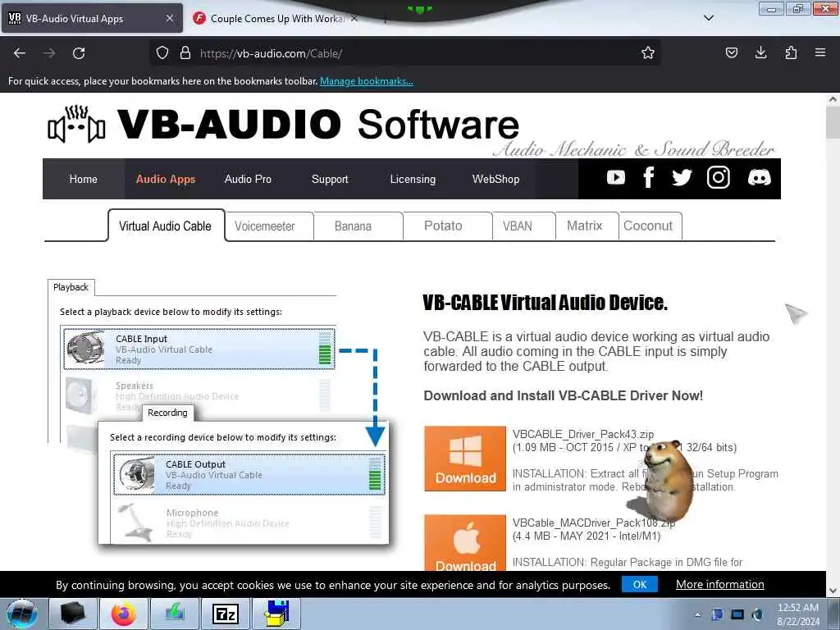
Task: Open the Downloads arrow icon
Action: pyautogui.click(x=760, y=52)
